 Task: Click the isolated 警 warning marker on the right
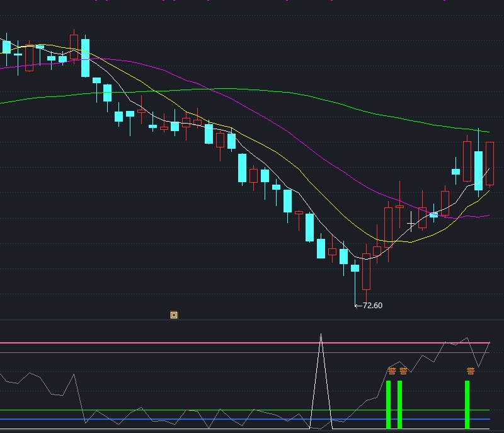click(471, 371)
